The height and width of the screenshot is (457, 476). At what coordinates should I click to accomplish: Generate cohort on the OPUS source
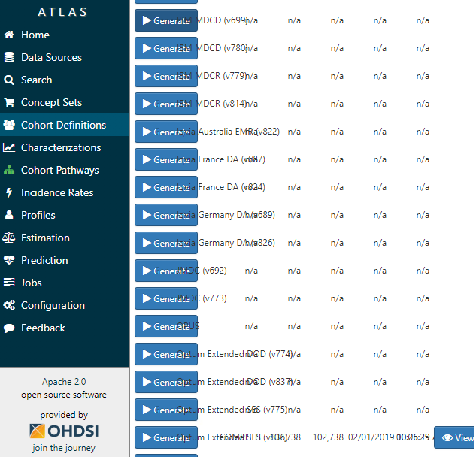point(166,326)
